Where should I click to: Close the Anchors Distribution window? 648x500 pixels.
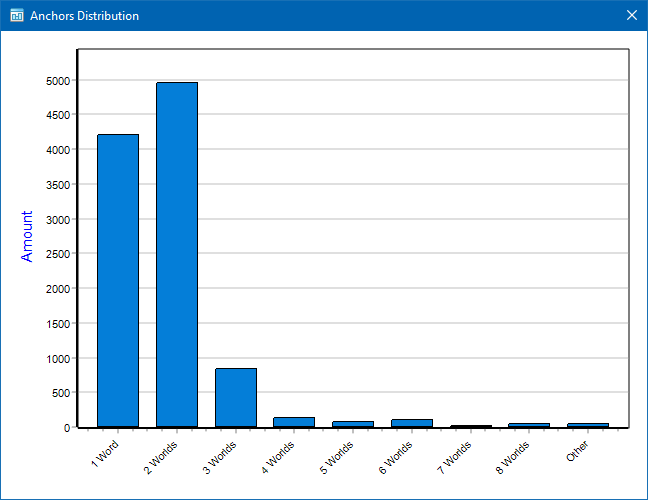coord(631,15)
